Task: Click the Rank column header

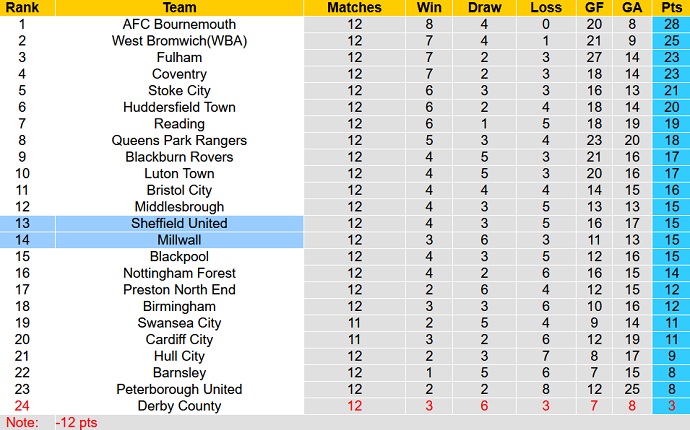Action: 20,7
